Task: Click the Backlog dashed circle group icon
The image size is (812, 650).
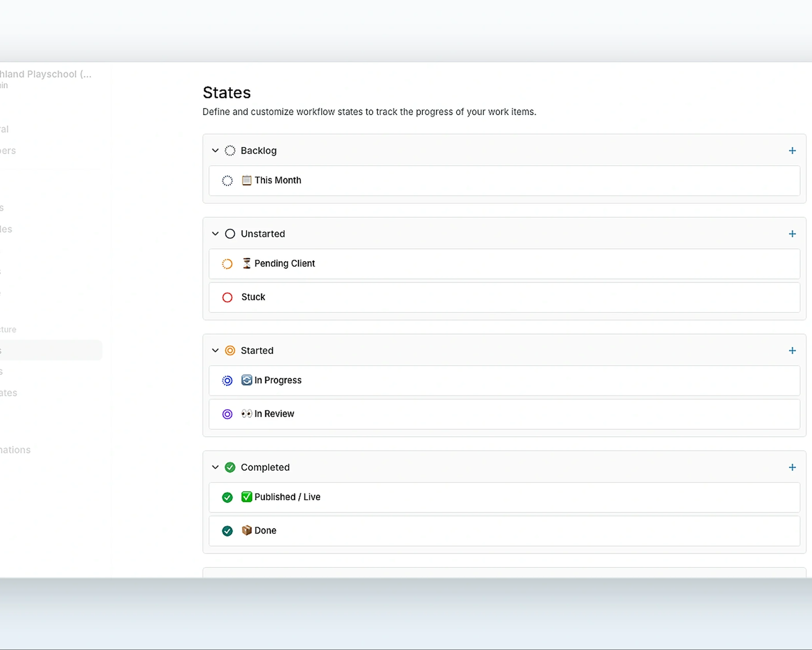Action: [x=230, y=151]
